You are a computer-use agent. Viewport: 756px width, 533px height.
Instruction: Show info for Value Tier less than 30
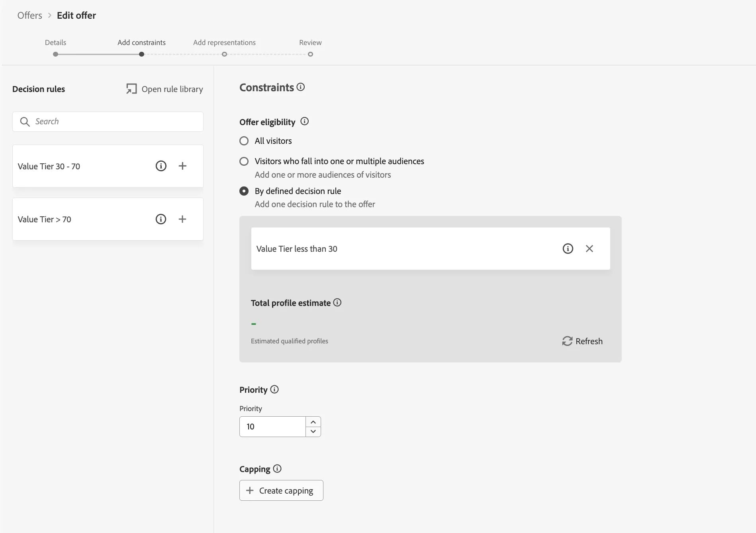click(568, 249)
